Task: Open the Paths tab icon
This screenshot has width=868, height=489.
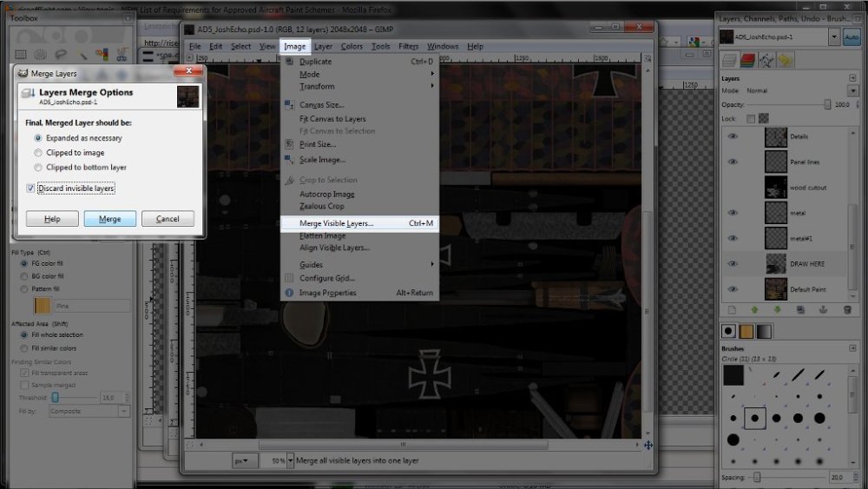Action: pos(766,60)
